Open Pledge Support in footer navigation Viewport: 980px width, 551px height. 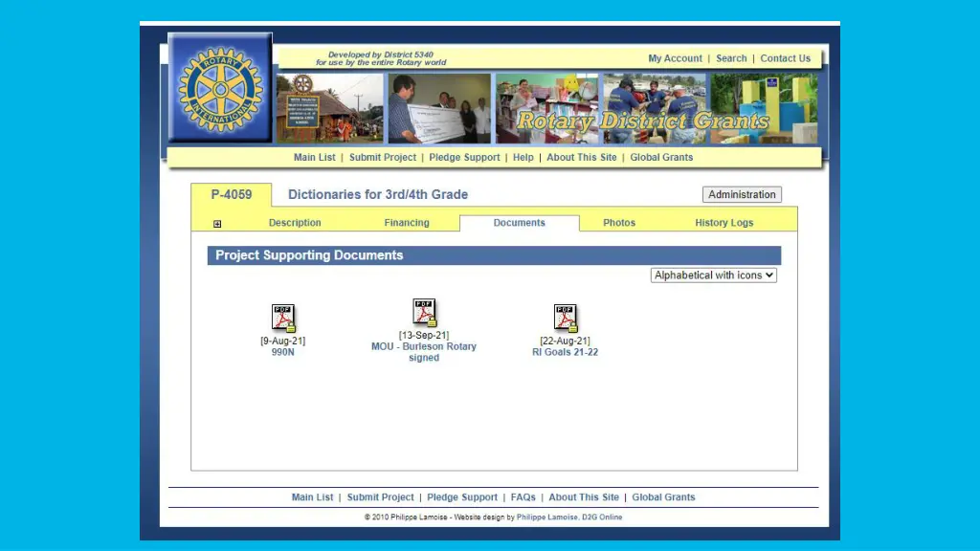pos(462,497)
